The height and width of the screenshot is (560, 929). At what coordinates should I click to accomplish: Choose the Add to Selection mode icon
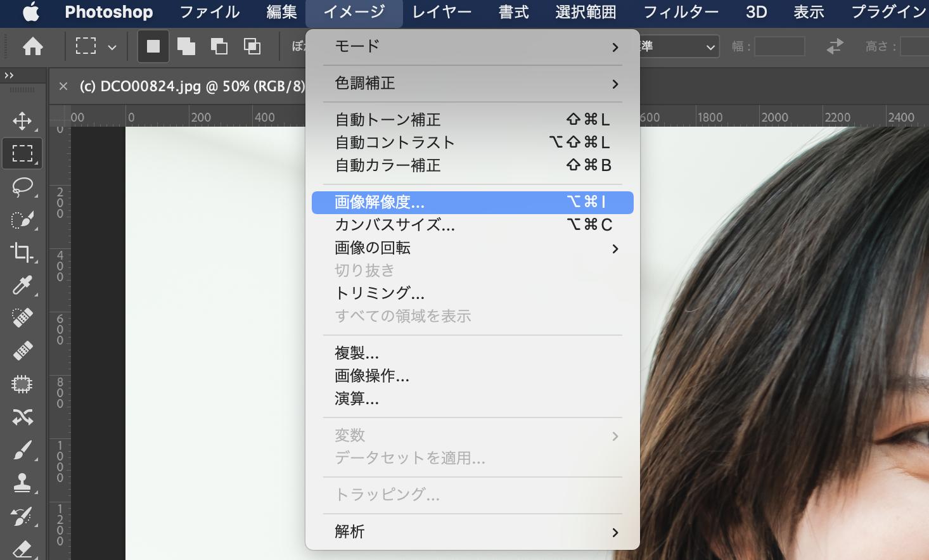[x=186, y=46]
